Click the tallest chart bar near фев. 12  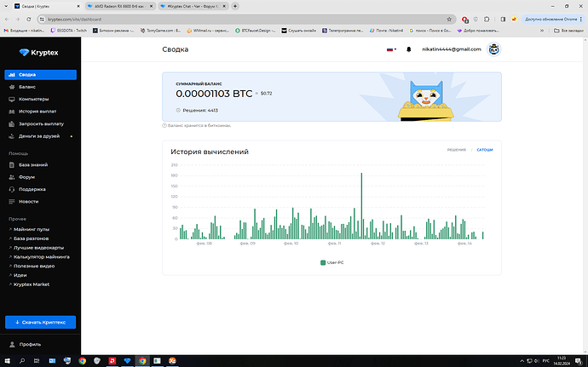[x=361, y=206]
